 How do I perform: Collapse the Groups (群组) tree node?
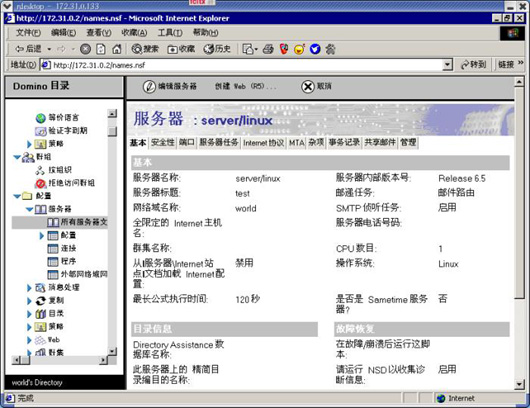(17, 157)
